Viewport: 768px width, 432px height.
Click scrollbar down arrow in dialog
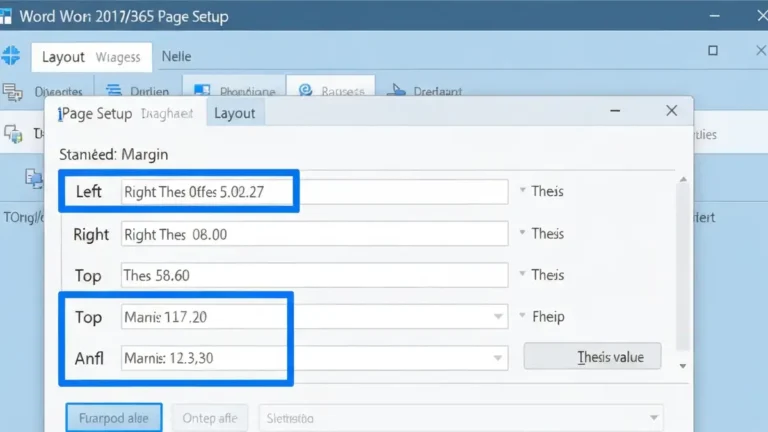point(683,366)
